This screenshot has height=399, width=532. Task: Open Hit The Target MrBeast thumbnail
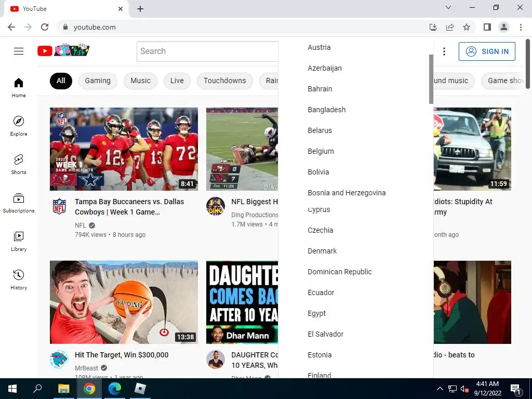[x=124, y=302]
